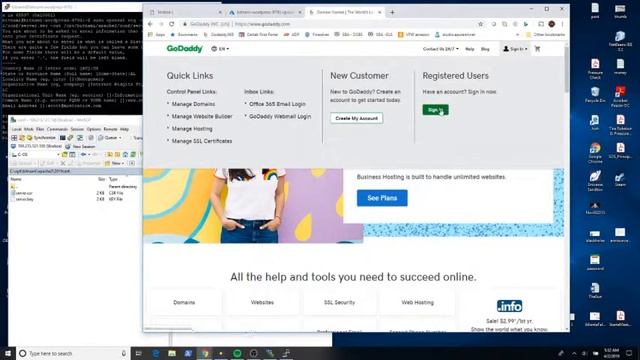Image resolution: width=640 pixels, height=360 pixels.
Task: Open the password file on desktop
Action: point(595,262)
